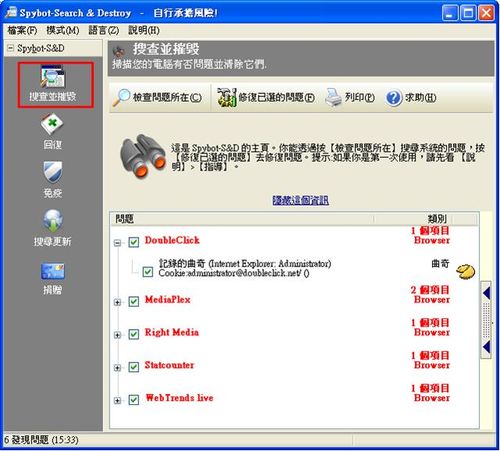Click the 求助 help question icon

(394, 98)
